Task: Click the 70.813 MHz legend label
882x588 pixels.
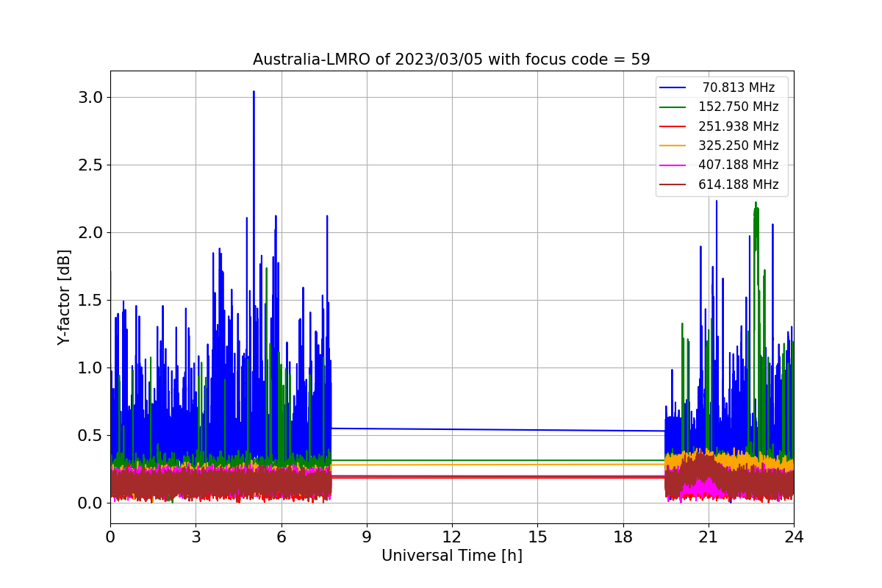Action: pyautogui.click(x=739, y=87)
